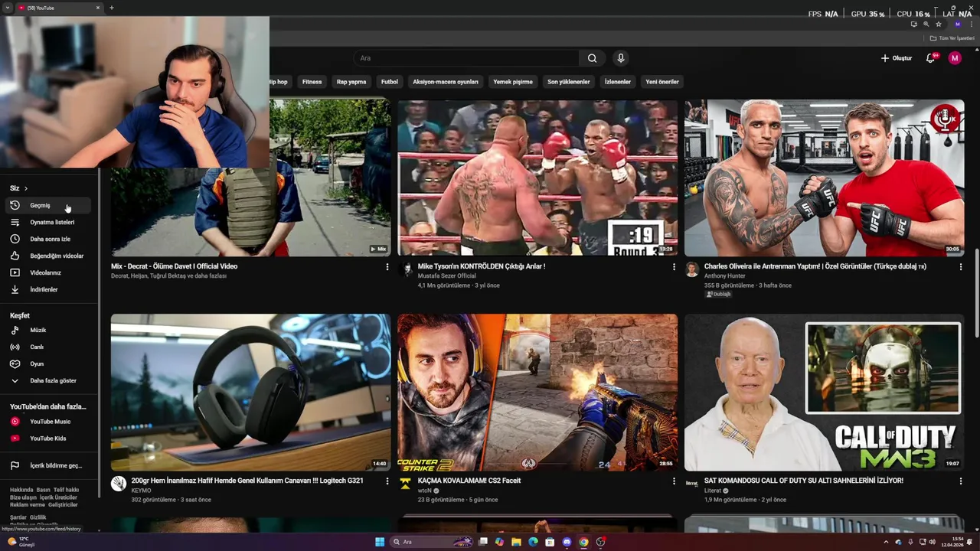The width and height of the screenshot is (980, 551).
Task: Show hidden system tray icons
Action: (x=886, y=542)
